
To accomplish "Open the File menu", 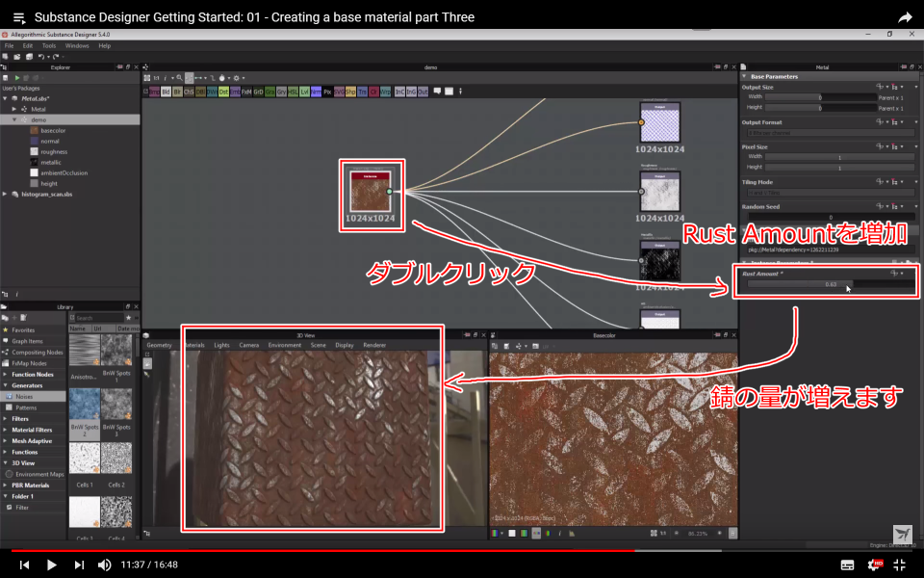I will point(9,45).
